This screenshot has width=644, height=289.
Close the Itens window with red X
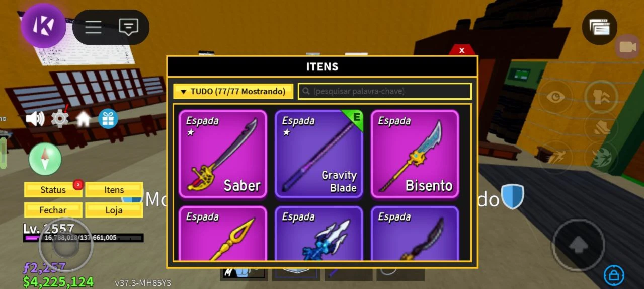462,50
